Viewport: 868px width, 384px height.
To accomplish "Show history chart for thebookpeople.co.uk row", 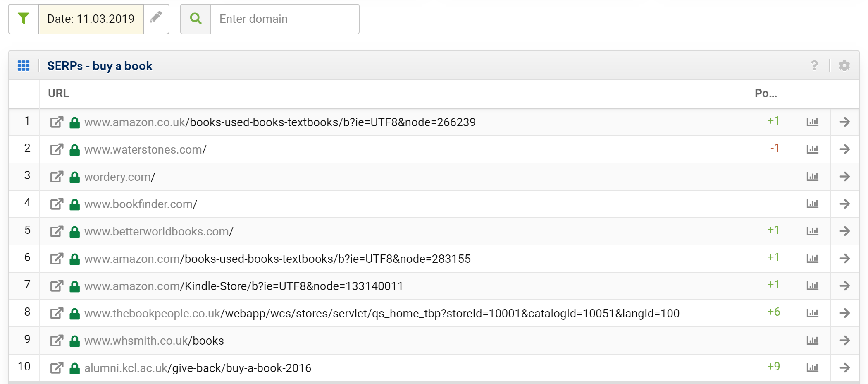I will 812,313.
